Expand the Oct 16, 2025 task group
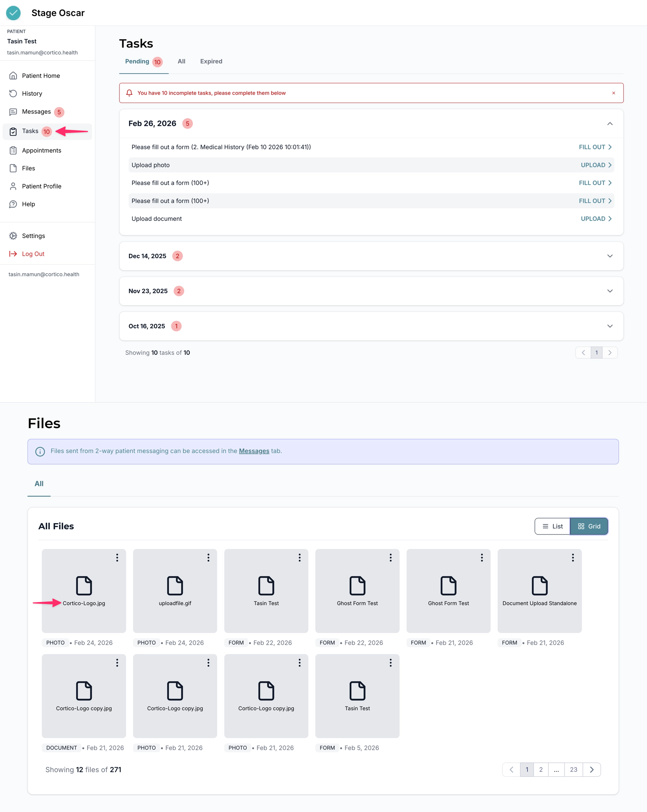 tap(610, 326)
